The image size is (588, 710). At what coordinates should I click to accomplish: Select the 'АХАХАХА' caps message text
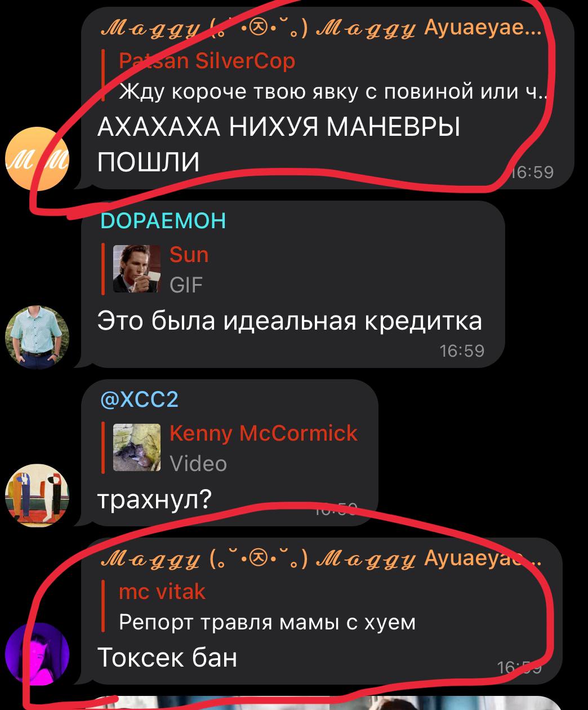279,145
